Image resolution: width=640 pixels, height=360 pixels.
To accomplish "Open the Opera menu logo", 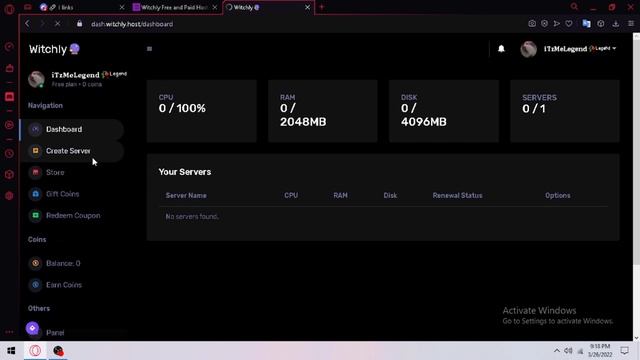I will [9, 9].
